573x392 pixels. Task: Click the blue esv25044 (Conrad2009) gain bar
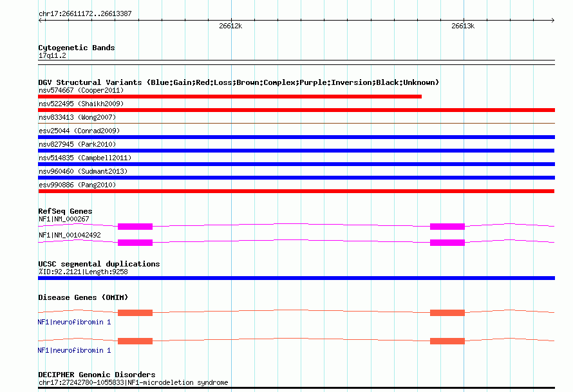click(296, 137)
